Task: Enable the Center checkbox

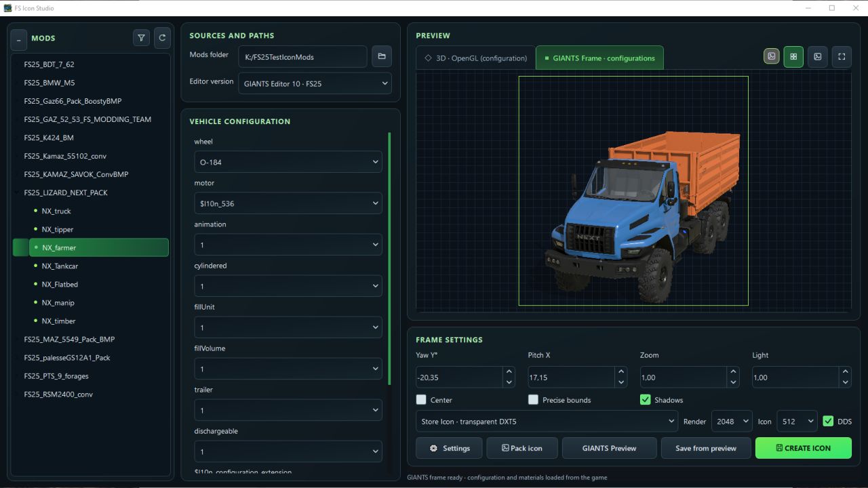Action: pyautogui.click(x=421, y=400)
